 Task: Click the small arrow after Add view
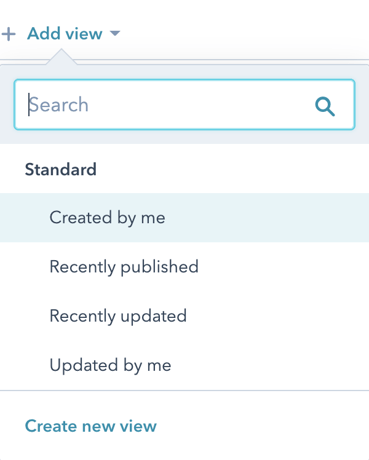point(115,33)
